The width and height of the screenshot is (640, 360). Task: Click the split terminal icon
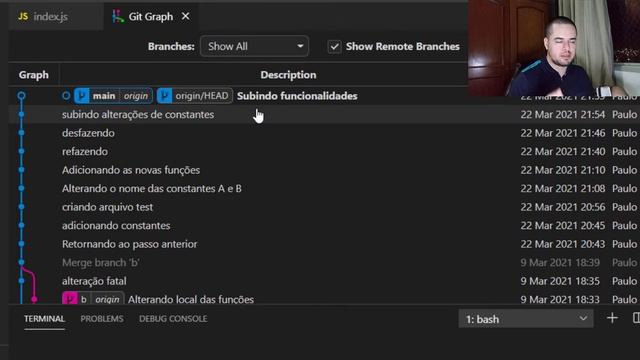coord(636,318)
